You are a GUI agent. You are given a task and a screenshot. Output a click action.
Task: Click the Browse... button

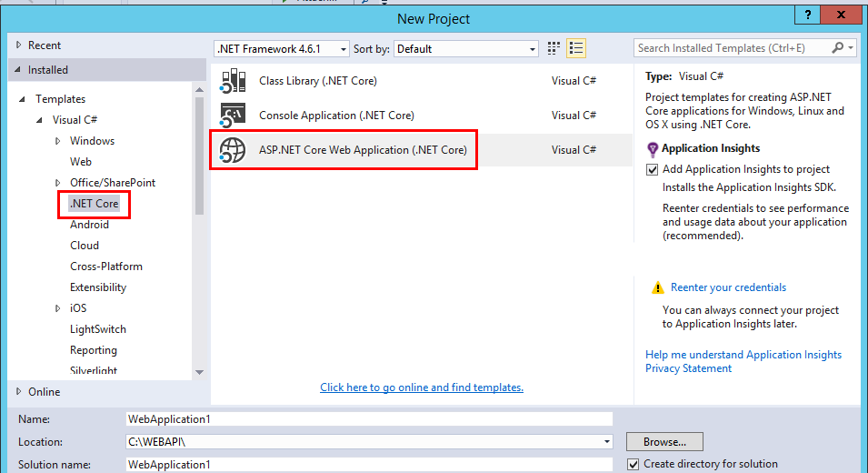664,442
